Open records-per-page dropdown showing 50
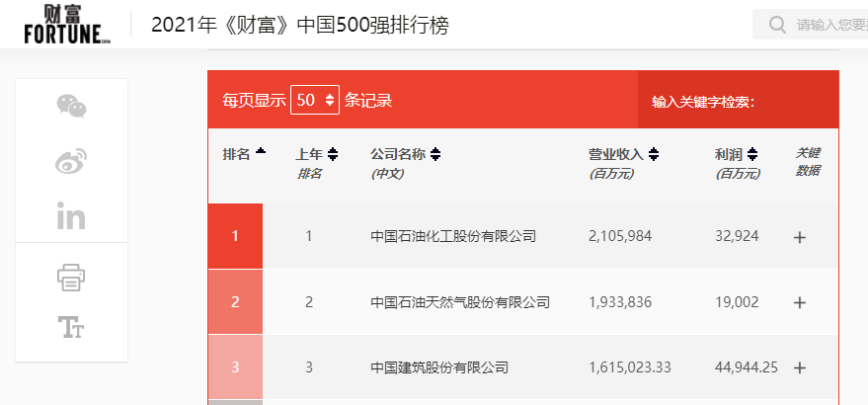The height and width of the screenshot is (405, 868). click(x=315, y=100)
